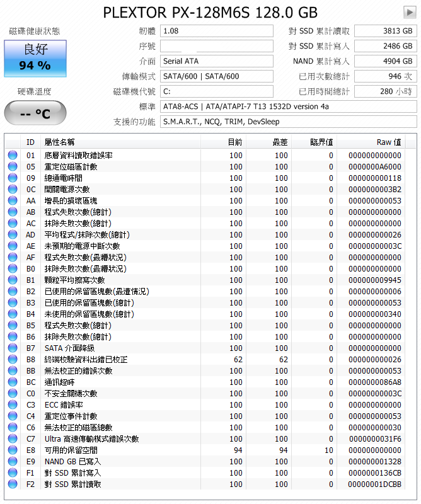Click status orb for ID AB row
This screenshot has height=504, width=421.
[x=13, y=212]
